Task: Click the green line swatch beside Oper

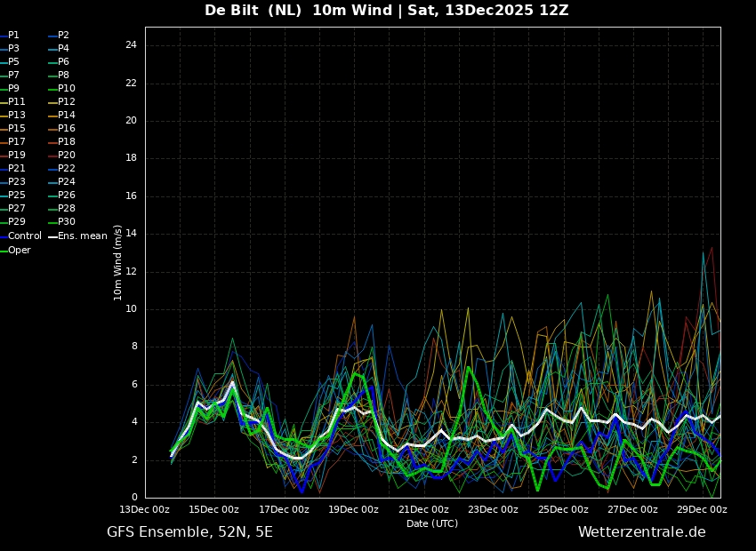Action: (4, 251)
